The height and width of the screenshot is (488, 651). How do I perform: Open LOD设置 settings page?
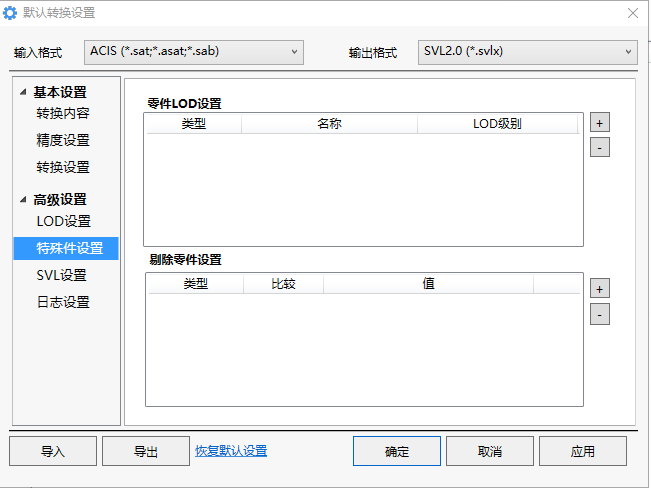pyautogui.click(x=63, y=221)
